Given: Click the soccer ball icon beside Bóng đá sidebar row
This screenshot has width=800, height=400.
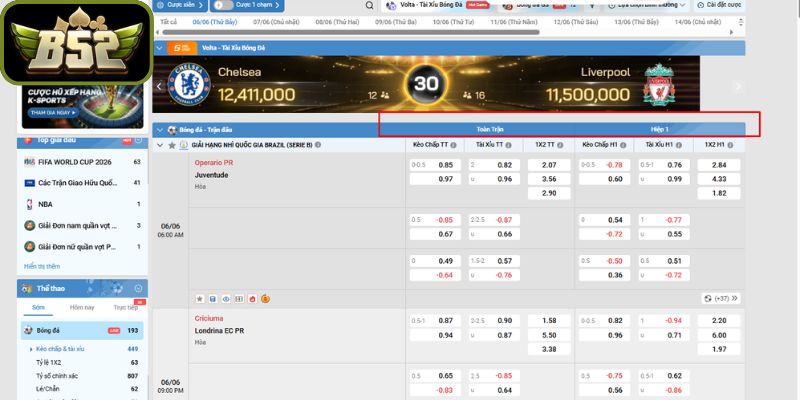Looking at the screenshot, I should 28,330.
